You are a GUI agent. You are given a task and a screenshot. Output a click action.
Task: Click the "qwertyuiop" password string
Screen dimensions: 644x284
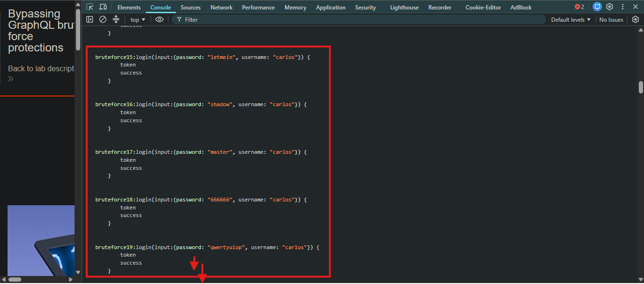pos(226,247)
